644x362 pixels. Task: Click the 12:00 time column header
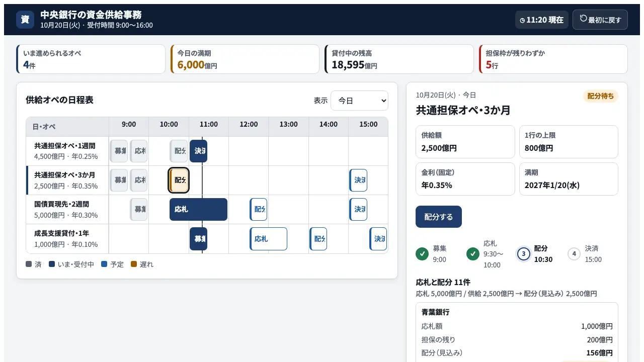click(x=249, y=127)
